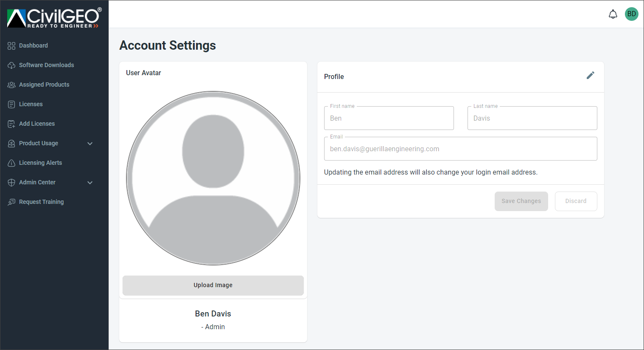Click the Save Changes button
The height and width of the screenshot is (350, 644).
tap(521, 201)
